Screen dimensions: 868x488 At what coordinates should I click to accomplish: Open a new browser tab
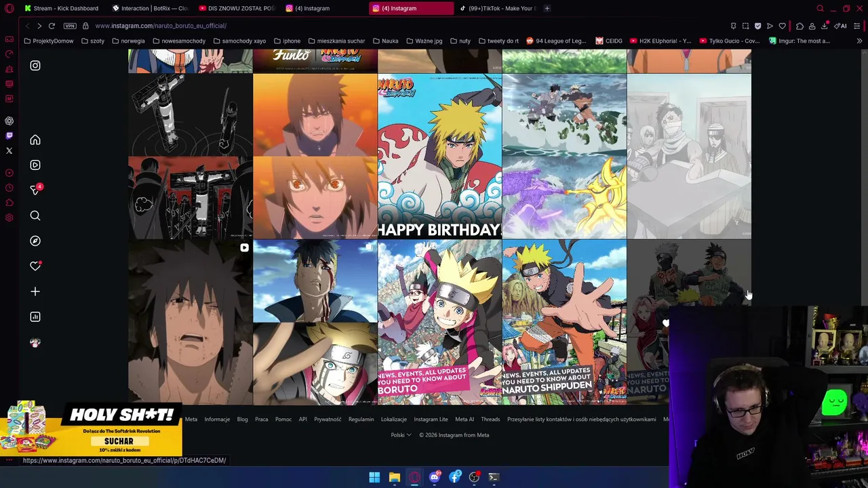(547, 8)
